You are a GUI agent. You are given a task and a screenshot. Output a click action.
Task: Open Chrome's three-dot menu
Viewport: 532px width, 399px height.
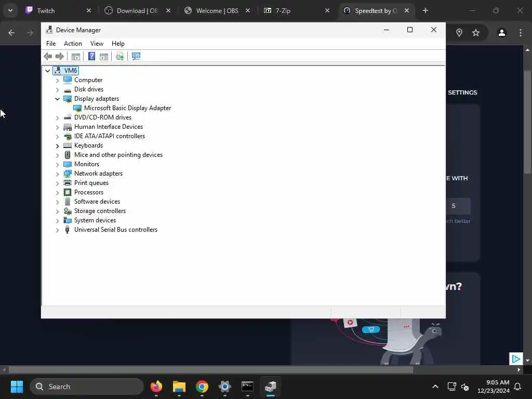[521, 33]
